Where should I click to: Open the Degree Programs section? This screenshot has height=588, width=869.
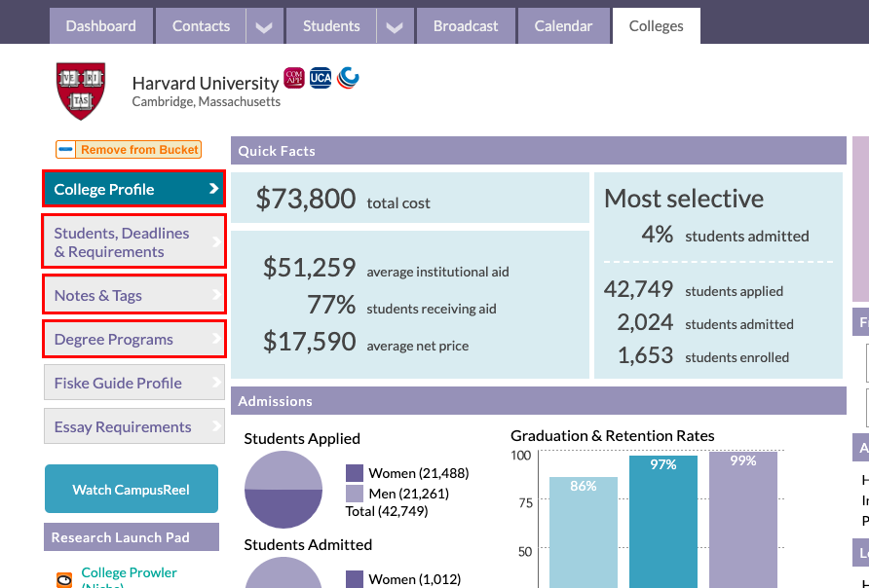coord(134,339)
